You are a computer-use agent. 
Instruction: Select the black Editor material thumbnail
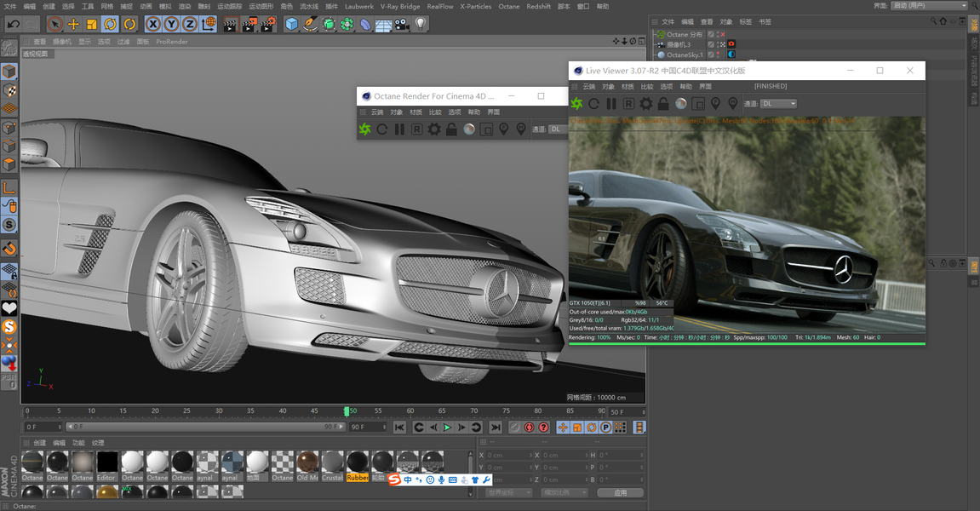(107, 466)
